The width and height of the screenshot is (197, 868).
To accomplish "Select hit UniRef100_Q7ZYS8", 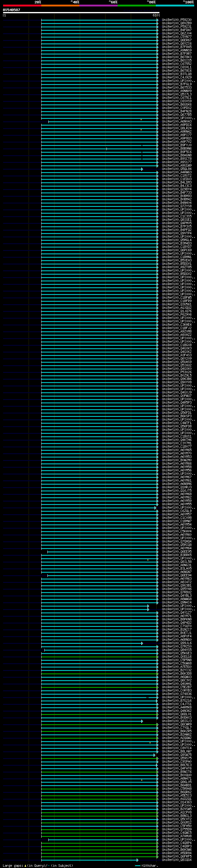I will [x=177, y=206].
